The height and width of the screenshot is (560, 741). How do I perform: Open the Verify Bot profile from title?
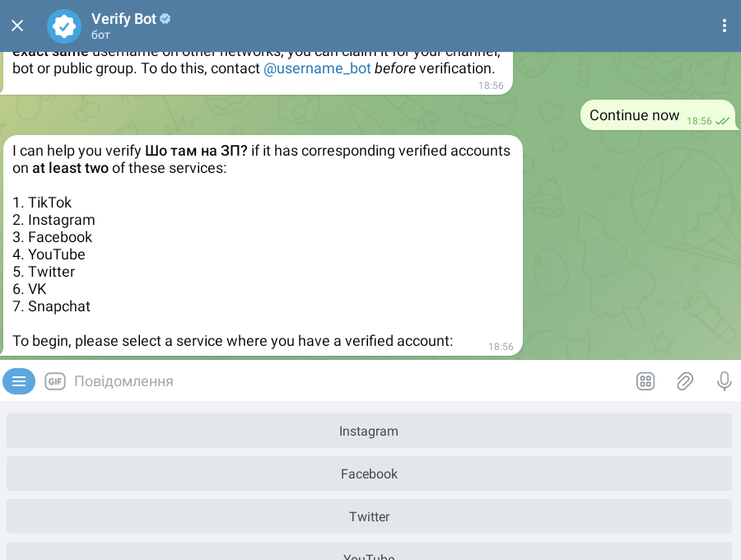point(123,19)
